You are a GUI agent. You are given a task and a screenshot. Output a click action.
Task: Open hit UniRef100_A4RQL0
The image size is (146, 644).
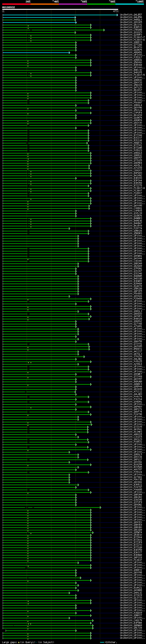tap(131, 20)
